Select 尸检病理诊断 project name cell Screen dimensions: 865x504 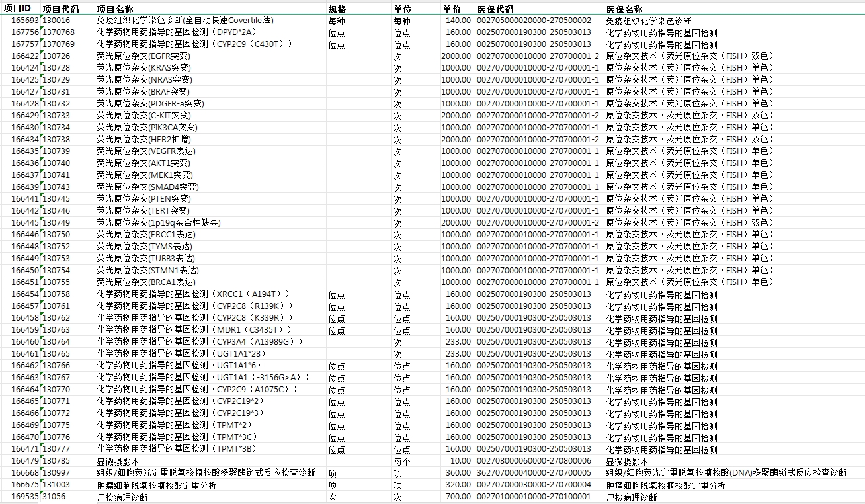(x=122, y=497)
